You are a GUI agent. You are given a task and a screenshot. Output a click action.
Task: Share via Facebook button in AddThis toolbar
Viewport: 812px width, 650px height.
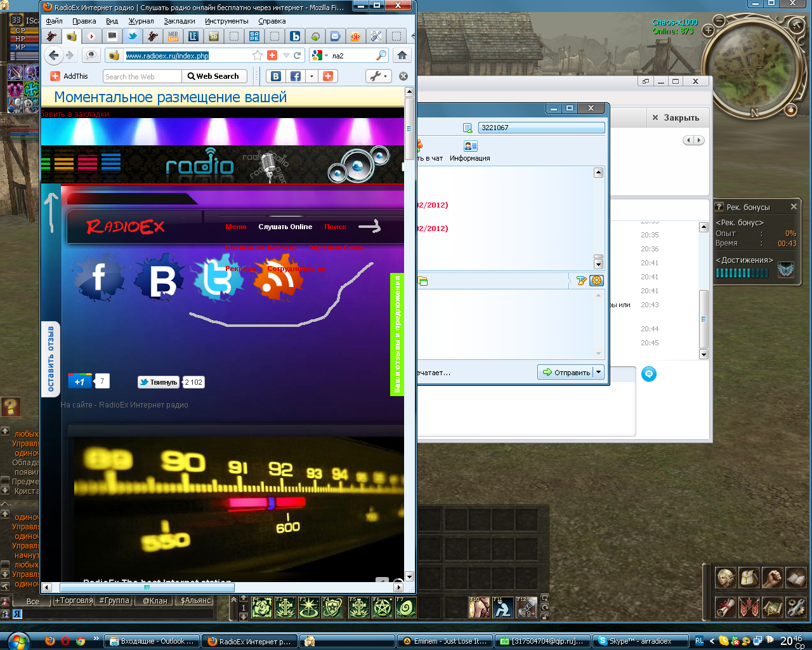tap(296, 76)
